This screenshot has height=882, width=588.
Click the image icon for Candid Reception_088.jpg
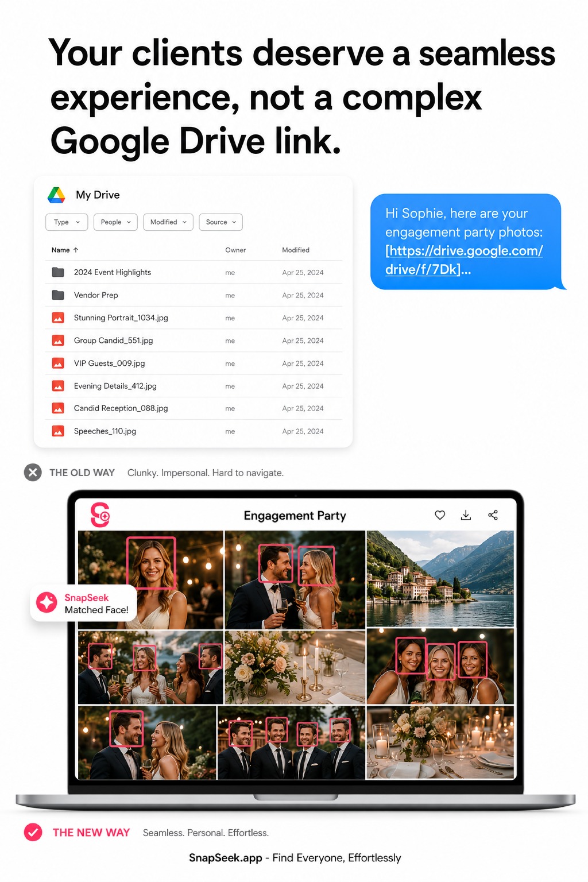click(58, 408)
